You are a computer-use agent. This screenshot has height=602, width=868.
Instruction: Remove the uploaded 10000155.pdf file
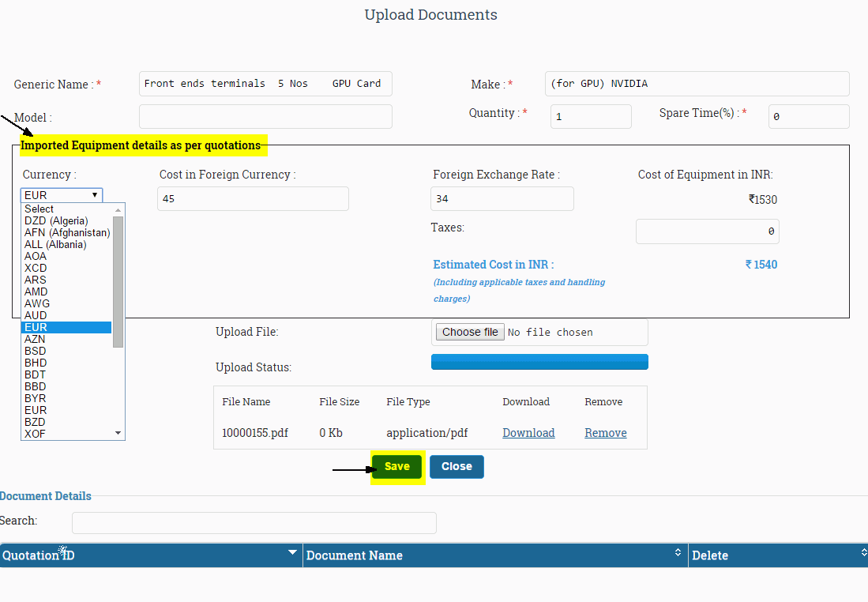coord(605,433)
